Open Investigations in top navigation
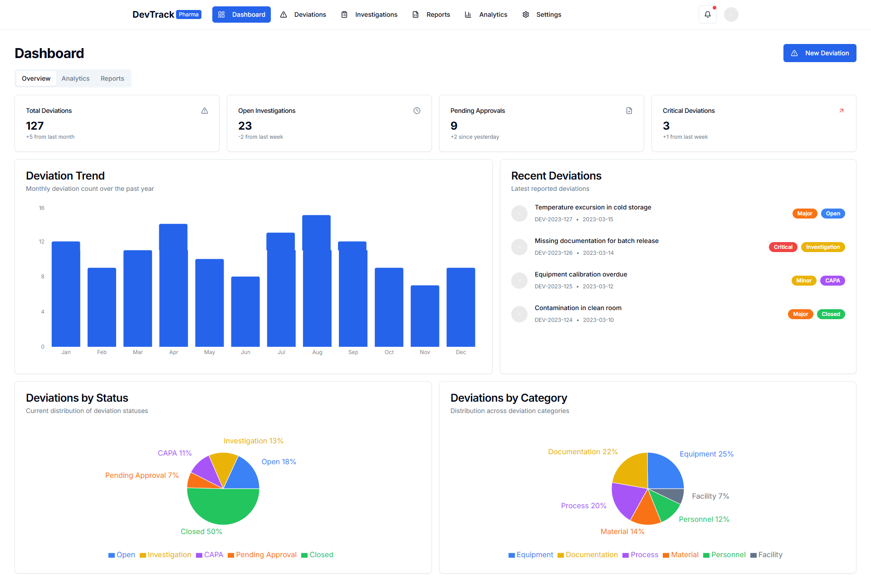Screen dimensions: 871x588 pos(369,15)
